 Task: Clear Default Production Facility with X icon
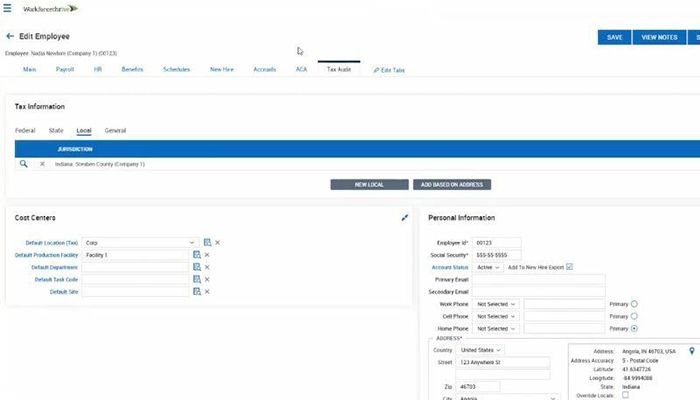(x=207, y=254)
